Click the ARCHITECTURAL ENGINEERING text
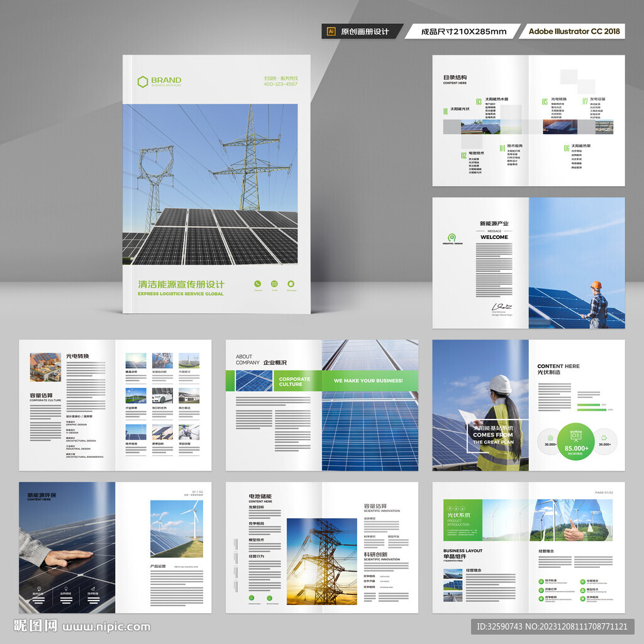644x644 pixels. 85,457
